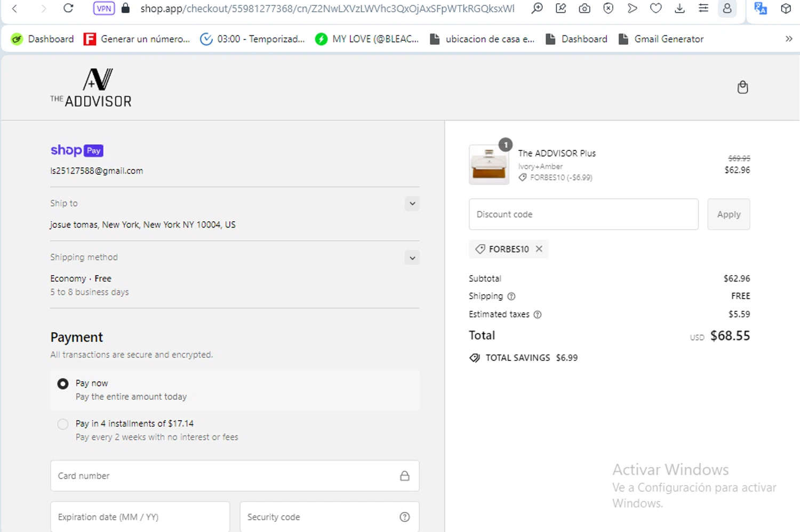
Task: Remove the FORBES10 discount code
Action: pyautogui.click(x=539, y=249)
